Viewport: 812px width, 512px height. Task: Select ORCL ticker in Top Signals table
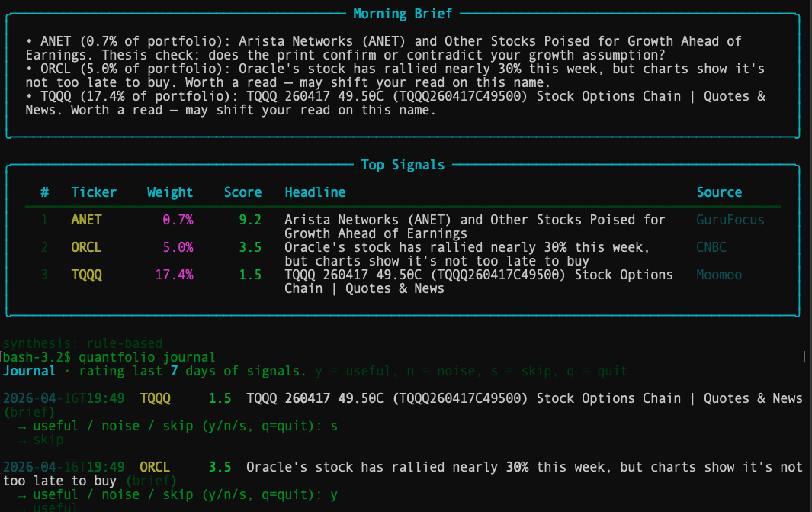86,247
